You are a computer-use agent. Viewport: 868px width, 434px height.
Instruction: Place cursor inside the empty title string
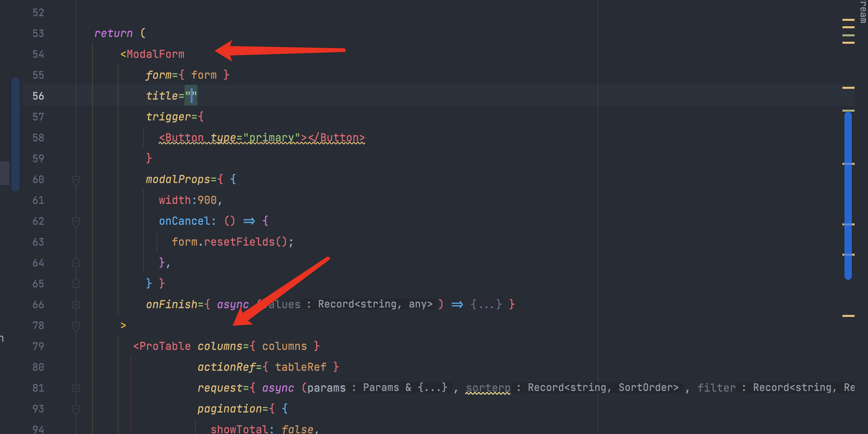pos(191,96)
